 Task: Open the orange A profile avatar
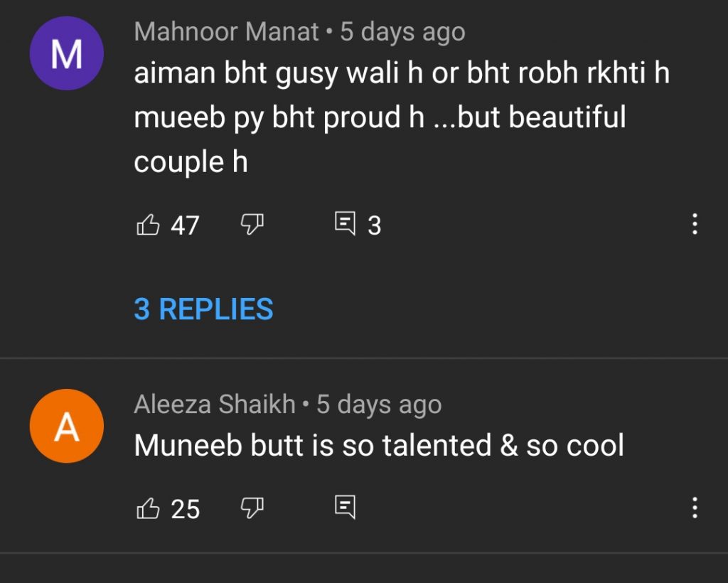(x=66, y=426)
